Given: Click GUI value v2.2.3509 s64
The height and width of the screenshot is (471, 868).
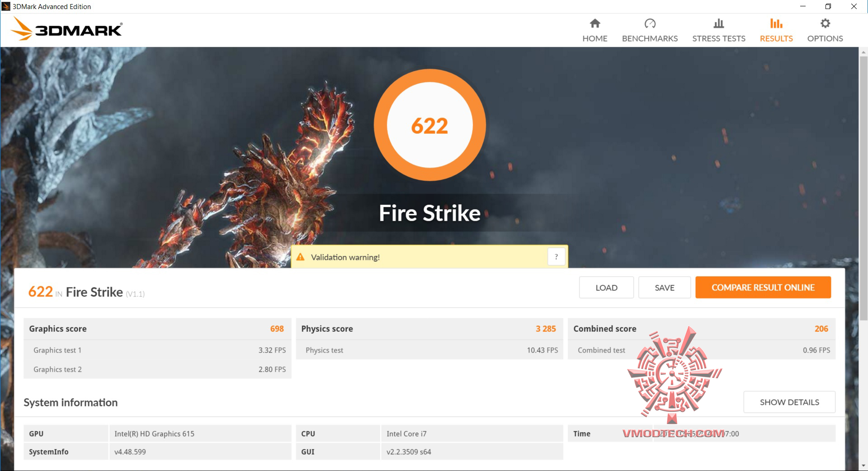Looking at the screenshot, I should [x=409, y=452].
